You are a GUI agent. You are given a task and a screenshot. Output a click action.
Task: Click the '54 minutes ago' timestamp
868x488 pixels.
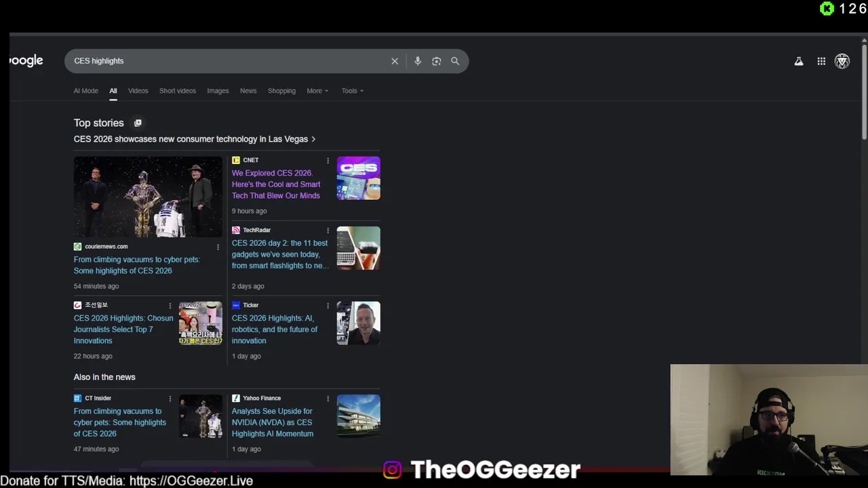pos(96,286)
